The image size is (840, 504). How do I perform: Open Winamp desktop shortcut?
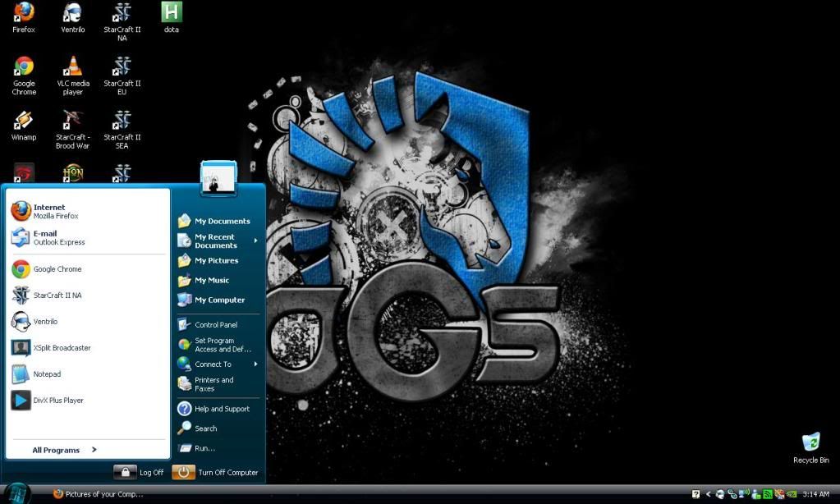tap(24, 121)
